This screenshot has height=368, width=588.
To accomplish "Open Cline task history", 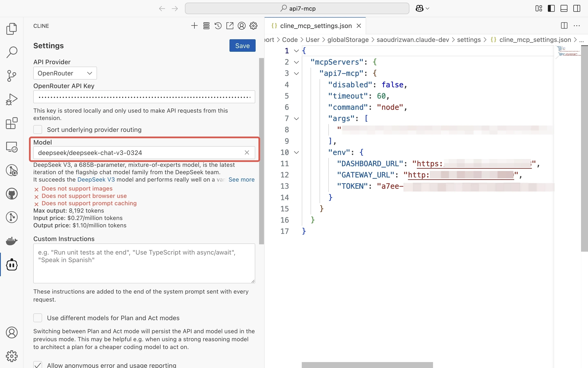I will click(218, 26).
